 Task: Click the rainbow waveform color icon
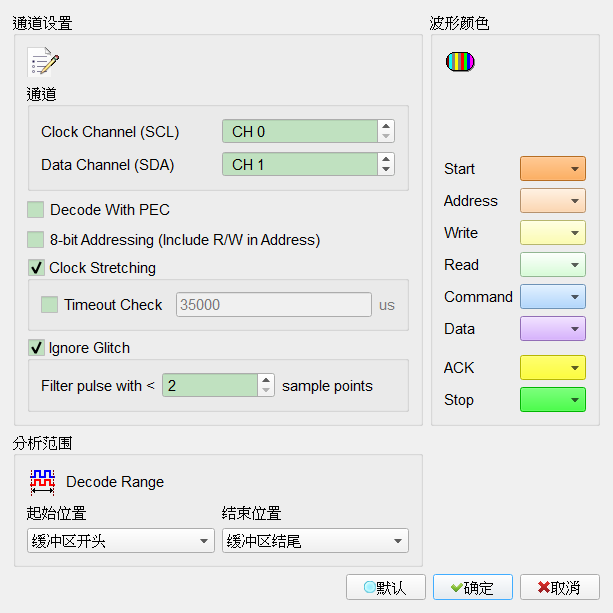[460, 62]
